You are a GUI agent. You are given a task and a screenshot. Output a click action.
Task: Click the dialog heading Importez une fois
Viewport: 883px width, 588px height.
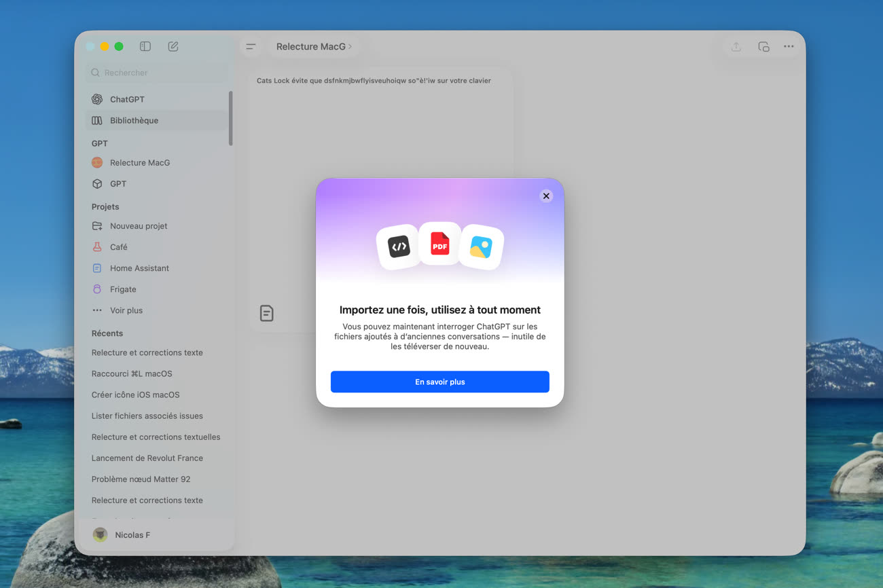point(440,310)
